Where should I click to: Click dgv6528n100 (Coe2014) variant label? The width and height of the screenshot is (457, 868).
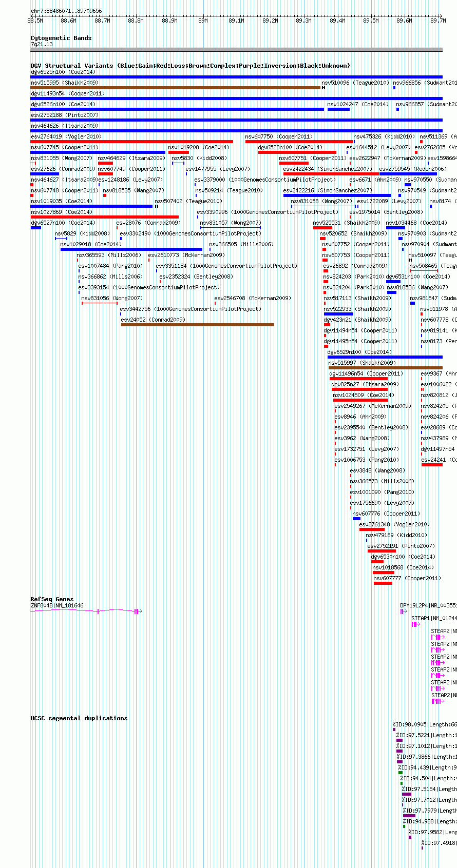coord(290,147)
